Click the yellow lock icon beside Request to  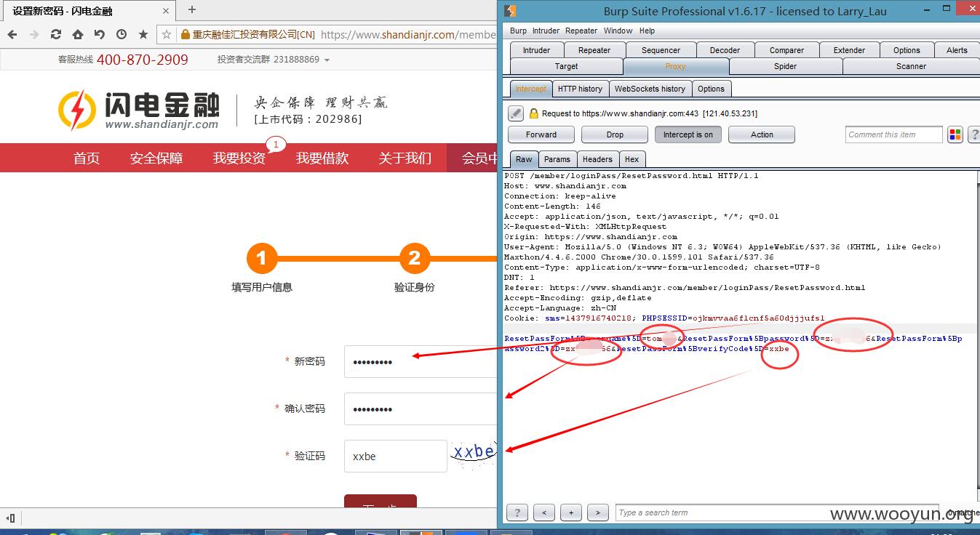pos(533,113)
